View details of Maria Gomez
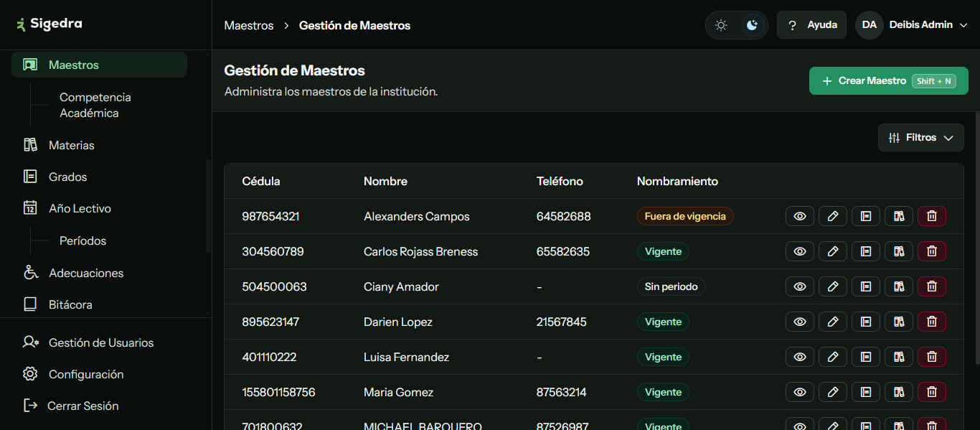The image size is (980, 430). pos(800,392)
